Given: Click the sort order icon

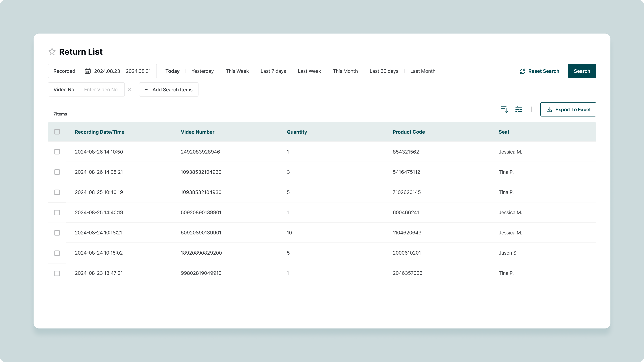Looking at the screenshot, I should [x=504, y=109].
